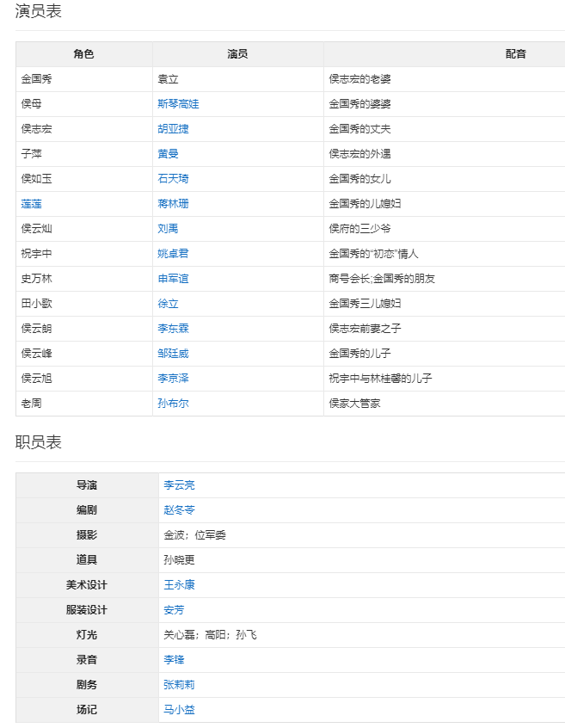Click the description 金国秀的女儿
Viewport: 565px width, 728px height.
[x=359, y=179]
